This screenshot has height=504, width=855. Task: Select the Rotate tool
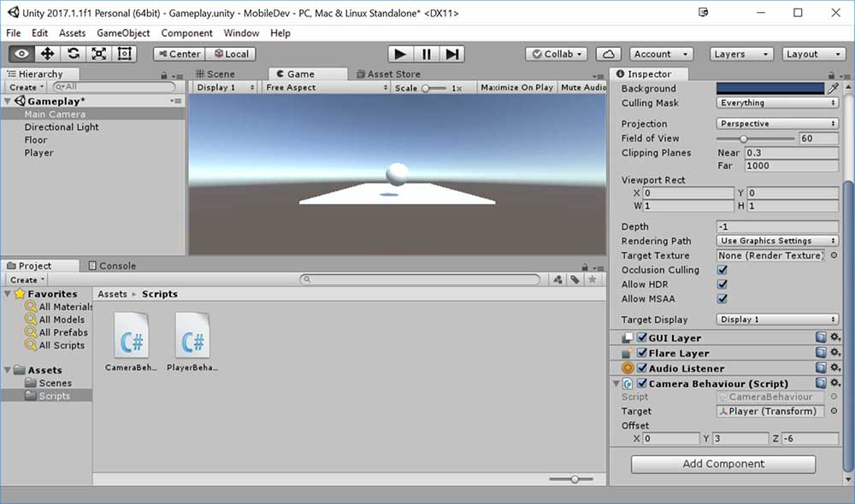click(74, 54)
